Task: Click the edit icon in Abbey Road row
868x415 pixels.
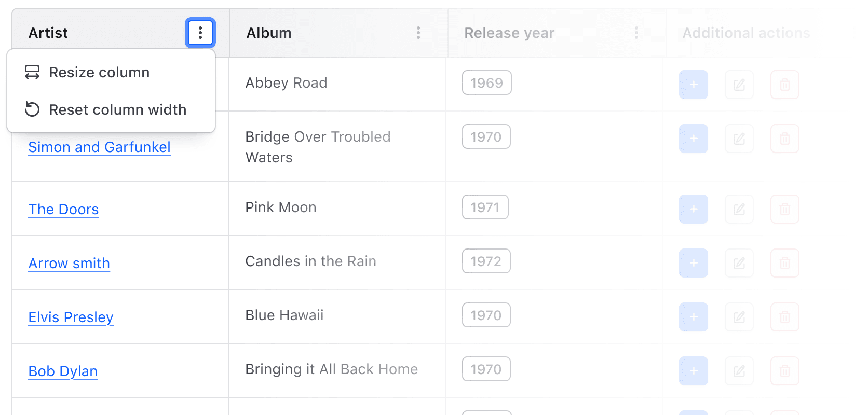Action: coord(739,85)
